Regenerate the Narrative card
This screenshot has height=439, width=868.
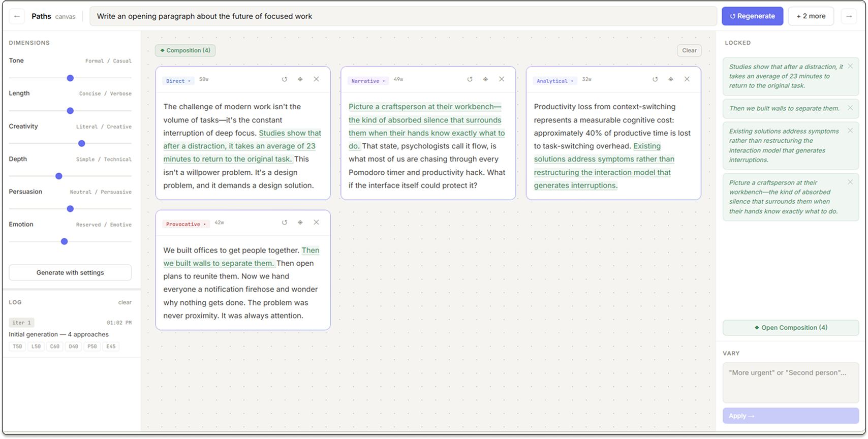pyautogui.click(x=470, y=79)
